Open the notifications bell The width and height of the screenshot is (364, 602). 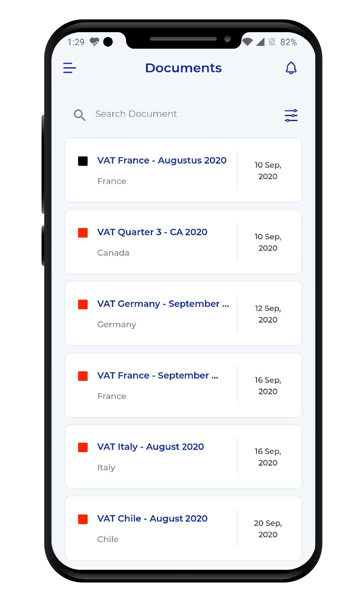tap(291, 68)
